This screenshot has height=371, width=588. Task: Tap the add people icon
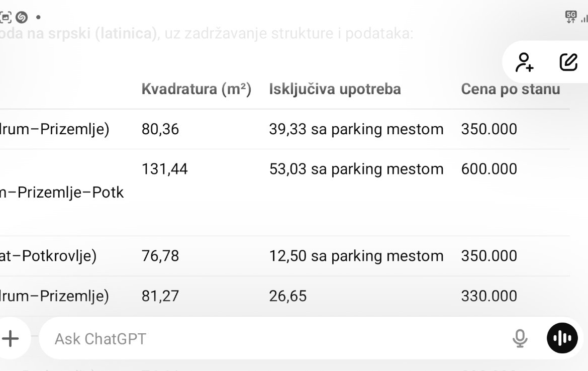coord(524,62)
